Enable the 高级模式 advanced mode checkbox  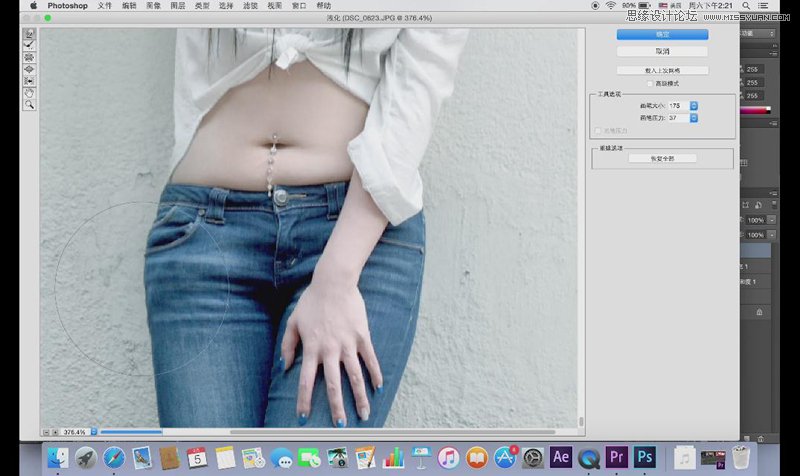(650, 83)
